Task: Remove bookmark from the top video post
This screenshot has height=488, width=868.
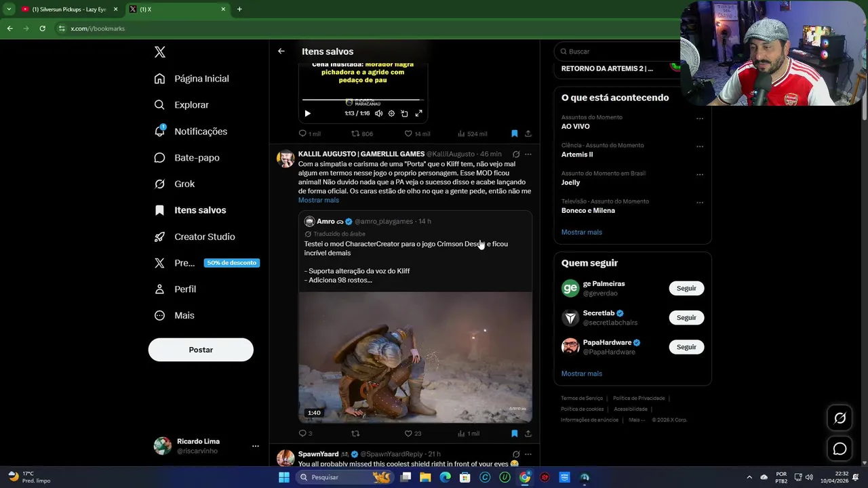Action: 515,134
